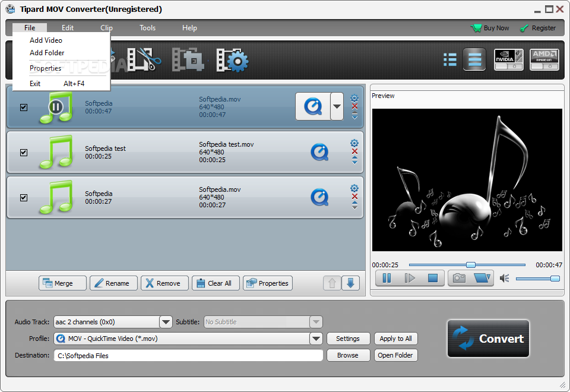Open settings gear for Softpedia 00:00:27 row
This screenshot has height=392, width=570.
(354, 188)
